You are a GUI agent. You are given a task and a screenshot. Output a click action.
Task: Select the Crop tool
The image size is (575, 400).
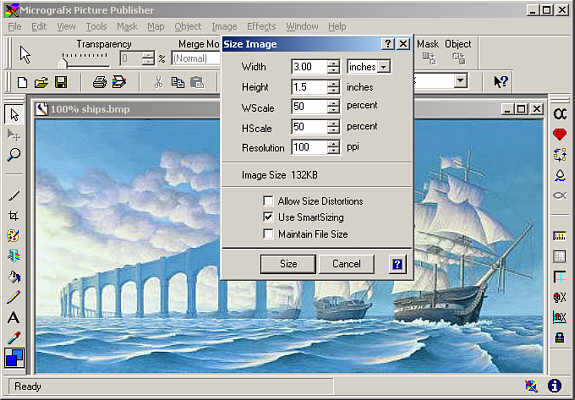14,215
